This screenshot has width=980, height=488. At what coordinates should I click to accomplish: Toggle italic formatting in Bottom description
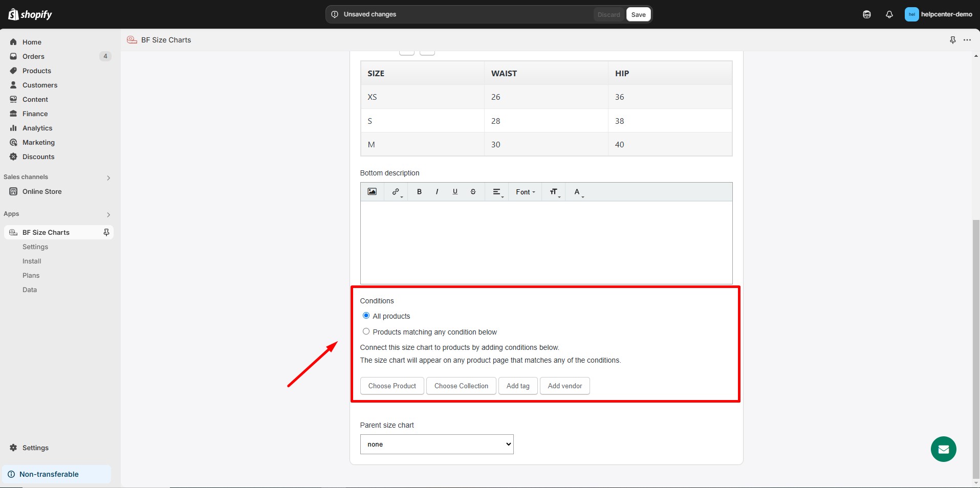coord(437,192)
